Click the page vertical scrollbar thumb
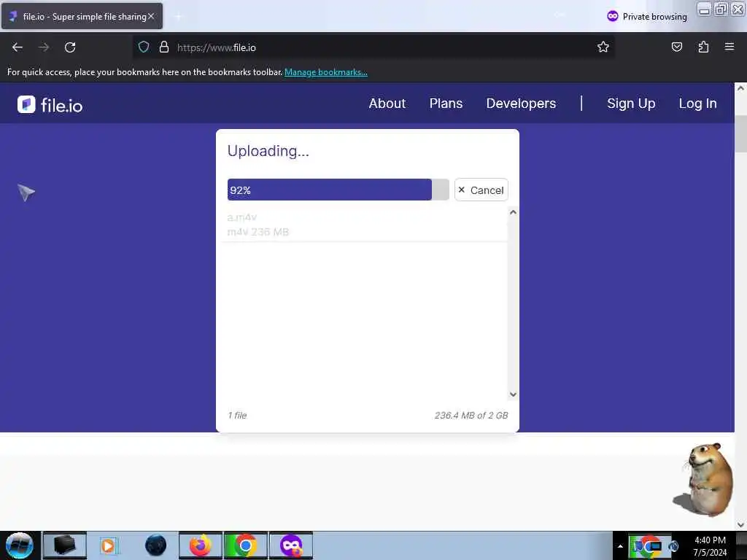747x560 pixels. pos(740,133)
